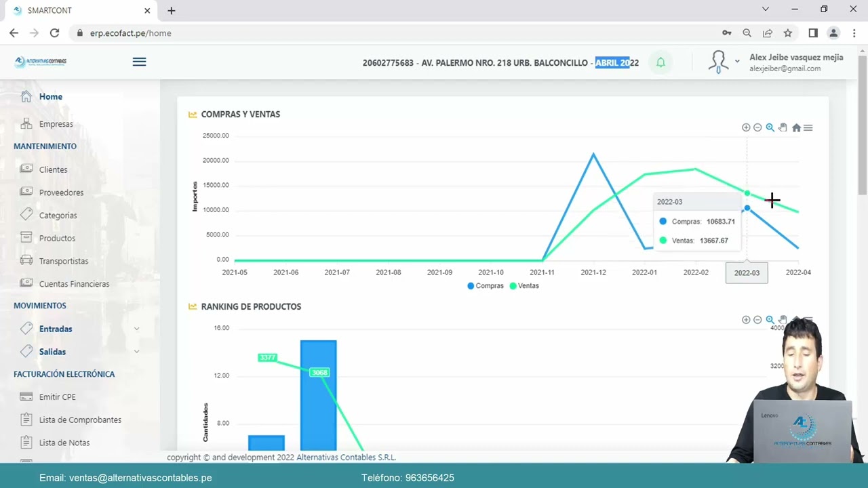868x488 pixels.
Task: Click the Alternativas Contables logo
Action: point(41,62)
